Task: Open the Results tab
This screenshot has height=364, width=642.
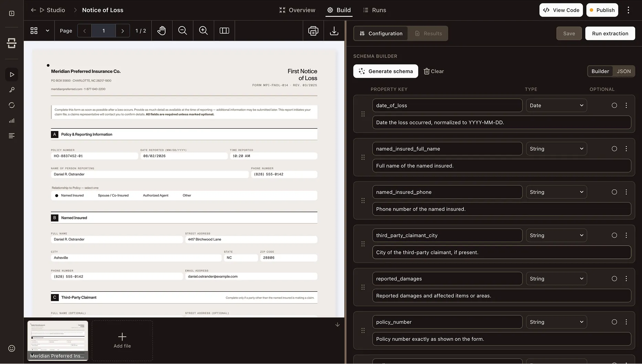Action: (x=428, y=33)
